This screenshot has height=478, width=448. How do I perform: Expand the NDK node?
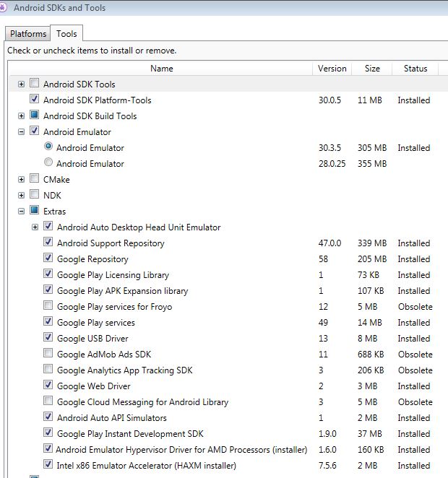(21, 195)
